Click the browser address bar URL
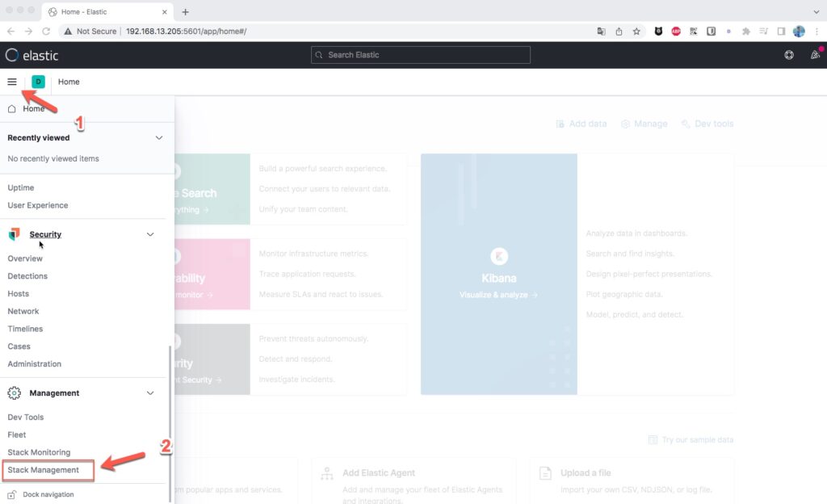The image size is (827, 504). [186, 31]
